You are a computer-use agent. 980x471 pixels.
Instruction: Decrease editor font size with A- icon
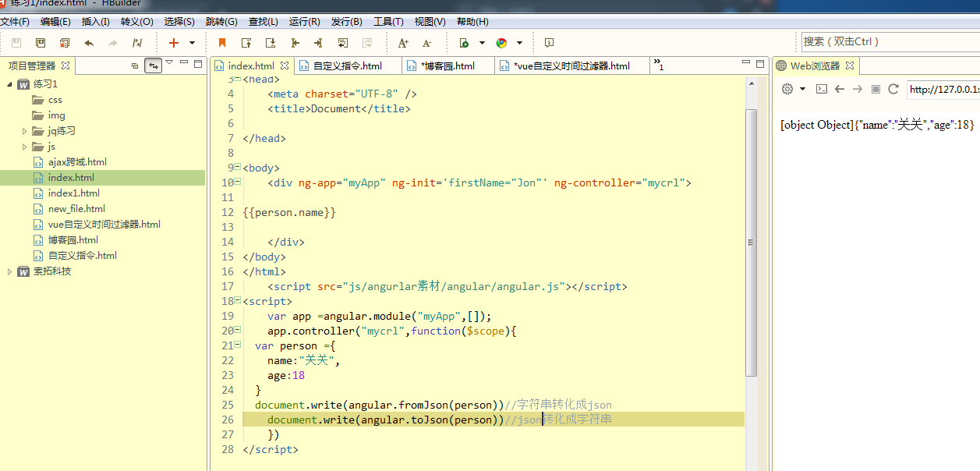[x=427, y=43]
